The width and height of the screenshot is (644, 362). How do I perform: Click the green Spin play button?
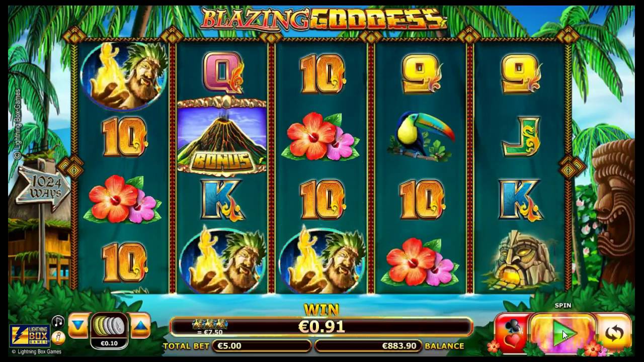click(x=563, y=333)
